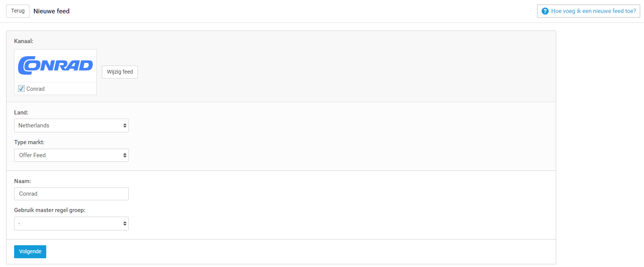Click the Conrad label next to checkbox
Image resolution: width=644 pixels, height=267 pixels.
pos(36,89)
